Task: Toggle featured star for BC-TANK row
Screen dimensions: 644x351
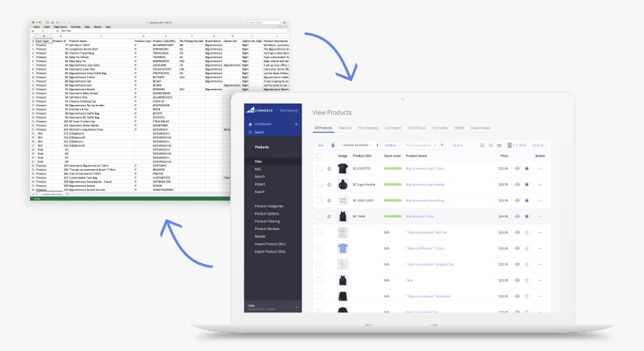Action: [527, 216]
